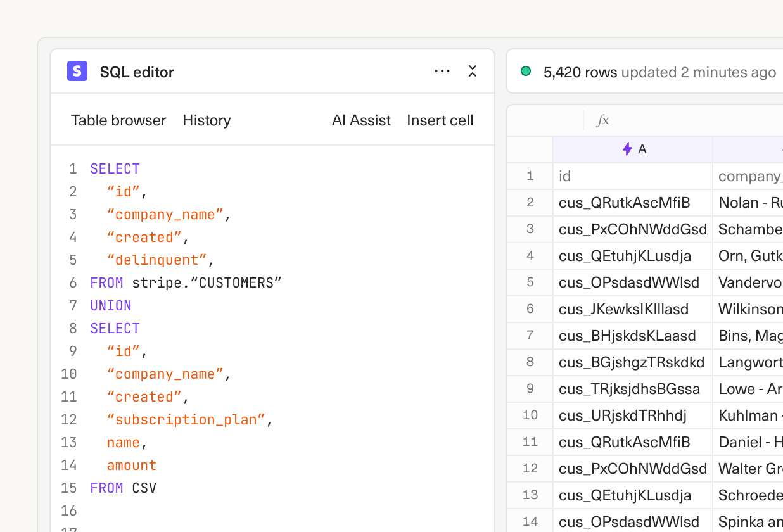This screenshot has width=783, height=532.
Task: Click the SQL editor app logo icon
Action: (77, 71)
